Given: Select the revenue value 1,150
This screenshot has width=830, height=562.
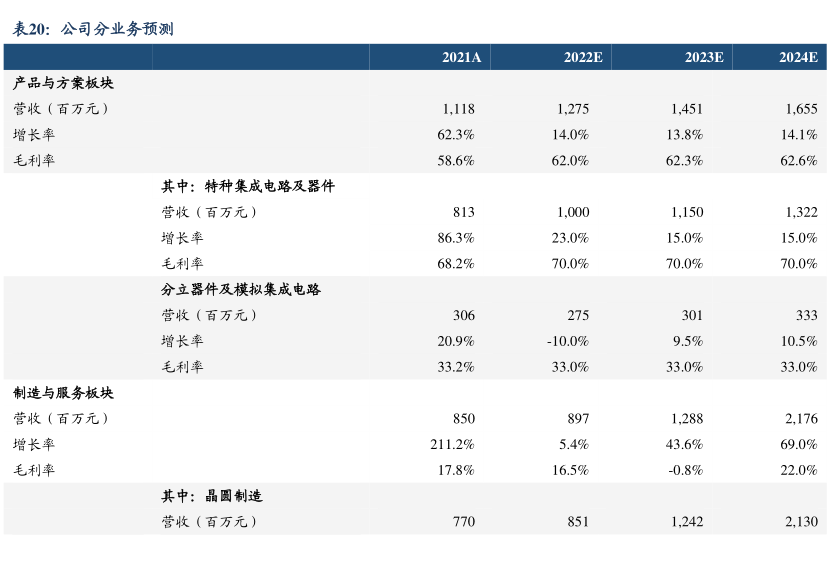Looking at the screenshot, I should (687, 212).
